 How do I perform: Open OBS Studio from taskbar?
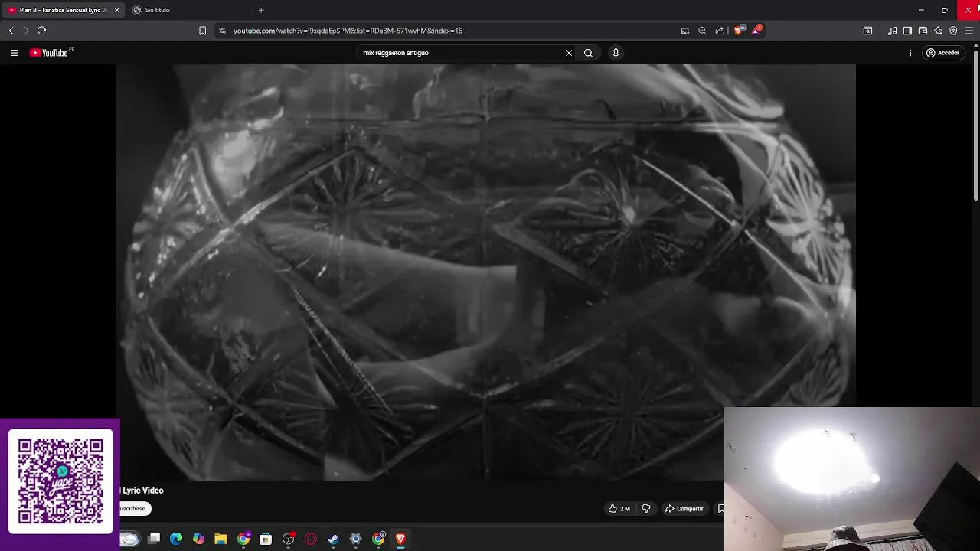[x=288, y=540]
